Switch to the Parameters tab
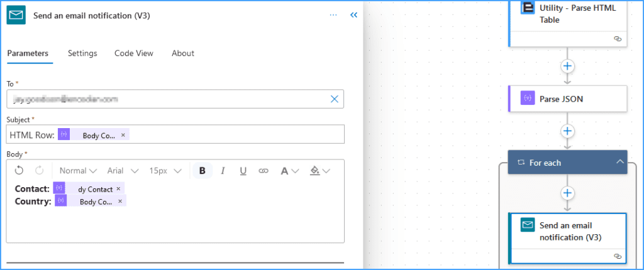 [28, 53]
